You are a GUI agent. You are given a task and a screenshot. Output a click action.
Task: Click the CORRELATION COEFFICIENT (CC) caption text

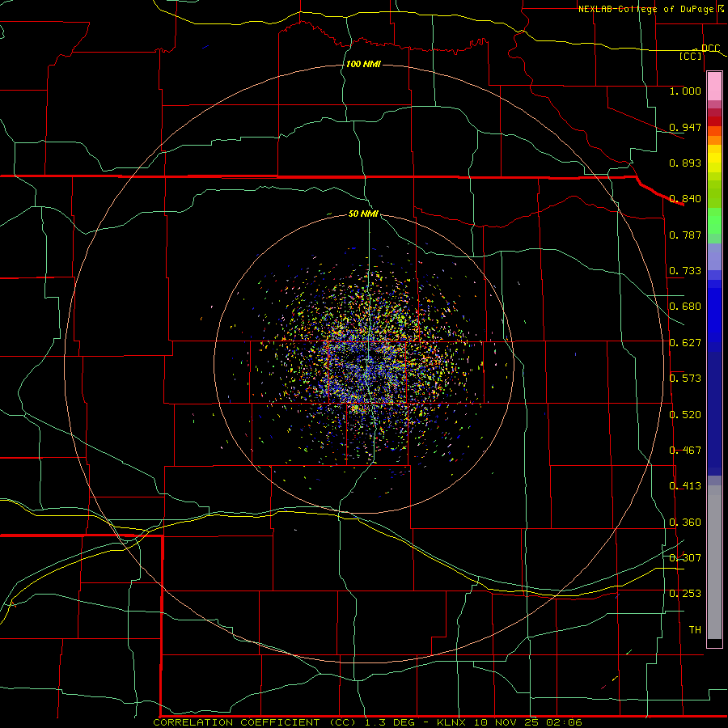[256, 722]
